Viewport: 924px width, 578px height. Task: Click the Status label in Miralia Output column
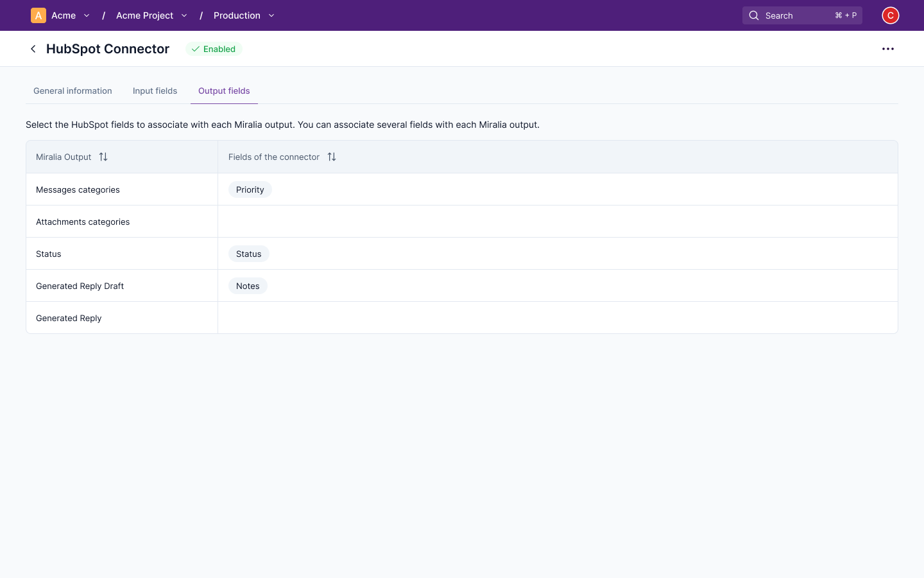[x=49, y=254]
